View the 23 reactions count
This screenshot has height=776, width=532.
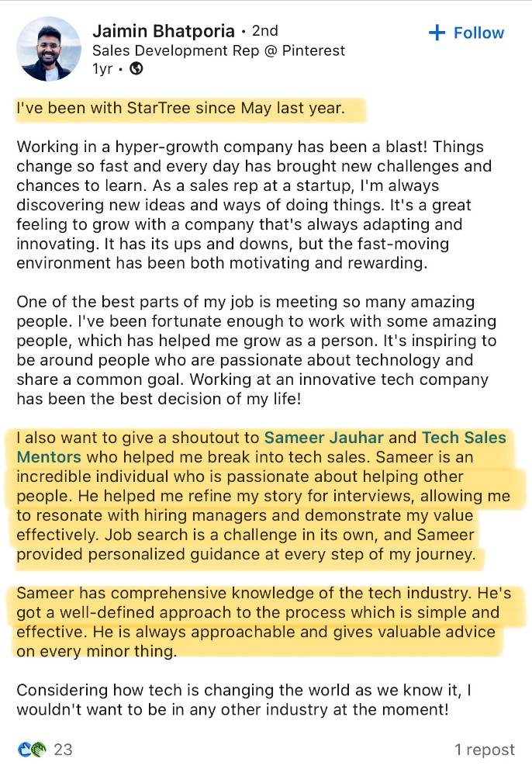63,749
